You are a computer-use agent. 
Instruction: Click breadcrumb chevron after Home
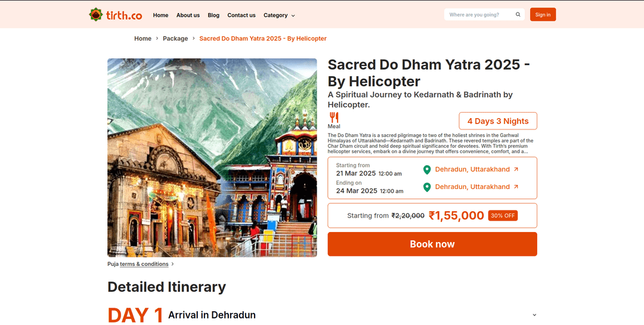pos(157,39)
